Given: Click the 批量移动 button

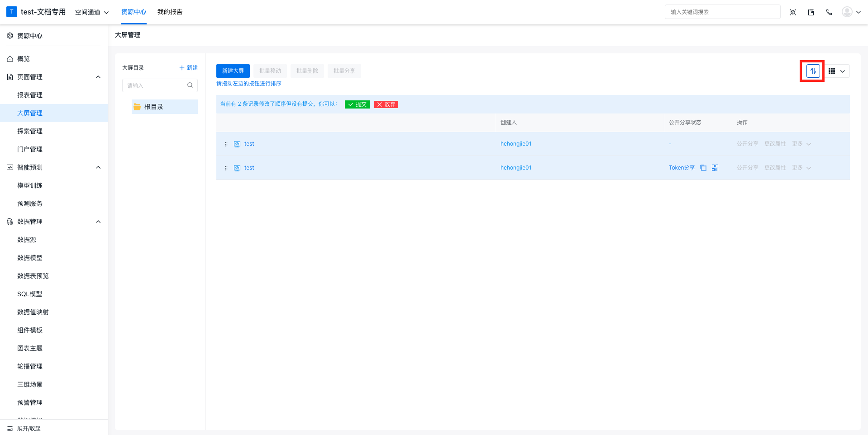Looking at the screenshot, I should (x=270, y=71).
